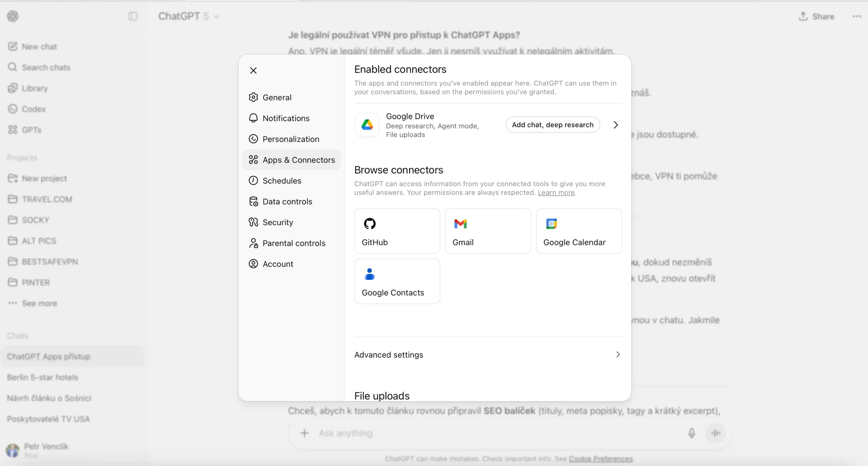Click the Ask anything input field
This screenshot has width=868, height=466.
[x=475, y=433]
